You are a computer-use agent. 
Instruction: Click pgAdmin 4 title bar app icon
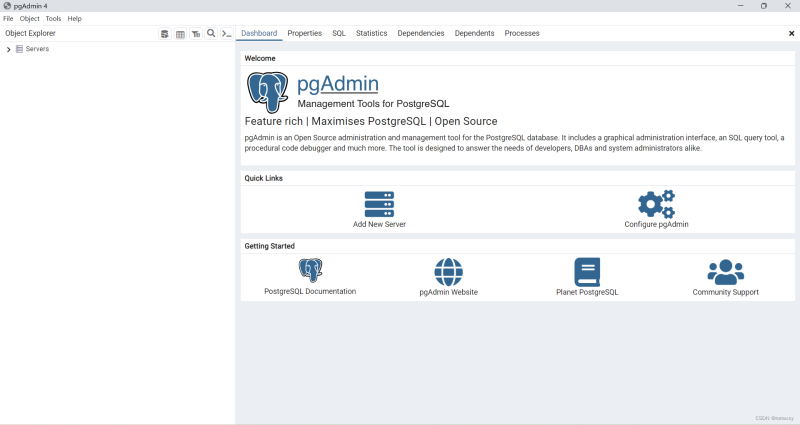7,6
